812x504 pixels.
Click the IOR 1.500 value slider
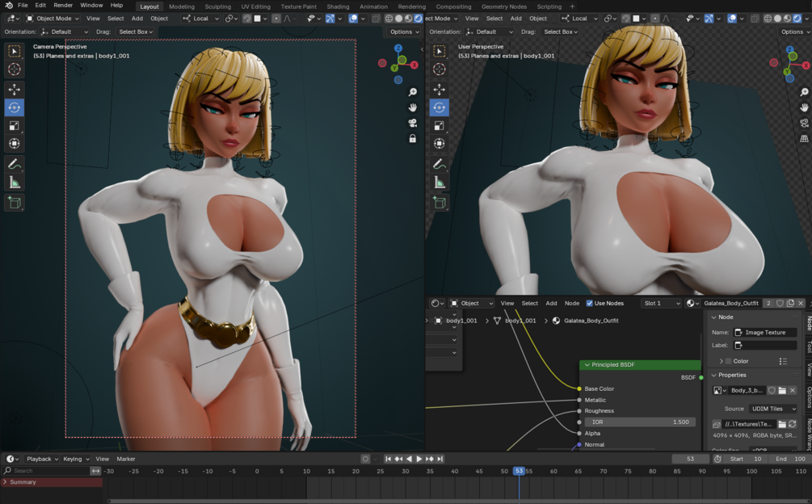click(x=640, y=422)
